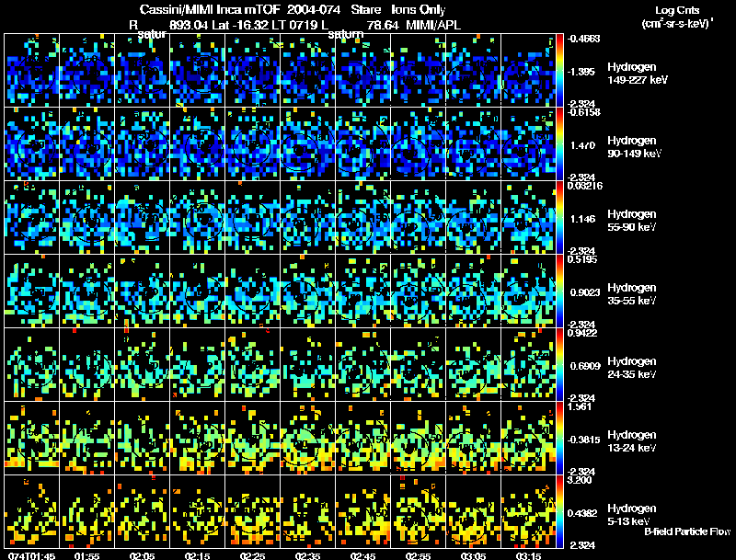Screen dimensions: 736x560
Task: Open the top-left 149-227 keV image panel
Action: pos(32,71)
